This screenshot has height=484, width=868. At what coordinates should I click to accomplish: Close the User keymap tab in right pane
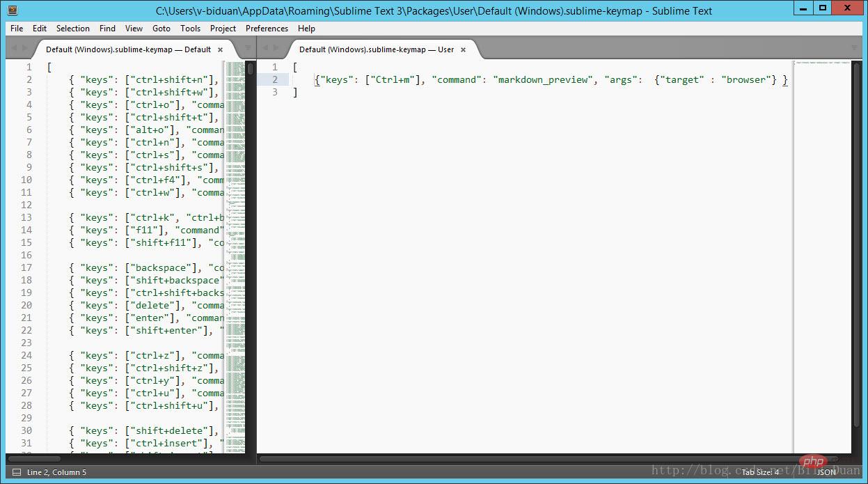click(463, 49)
